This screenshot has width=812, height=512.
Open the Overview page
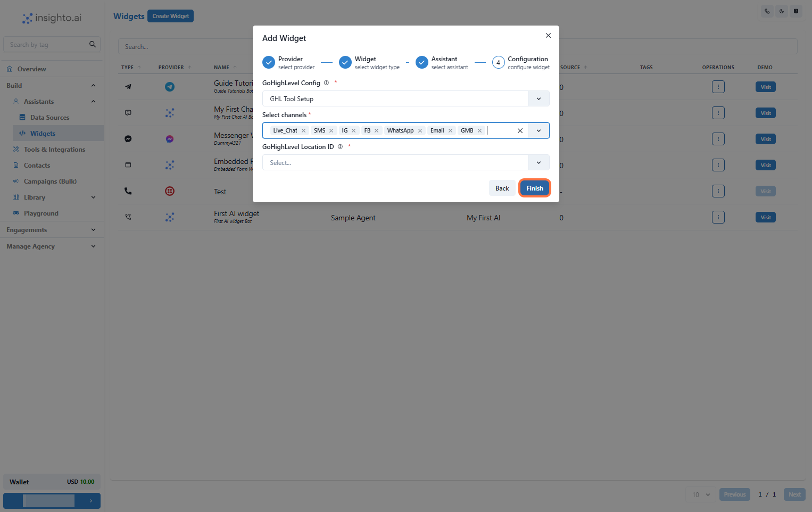(x=31, y=69)
